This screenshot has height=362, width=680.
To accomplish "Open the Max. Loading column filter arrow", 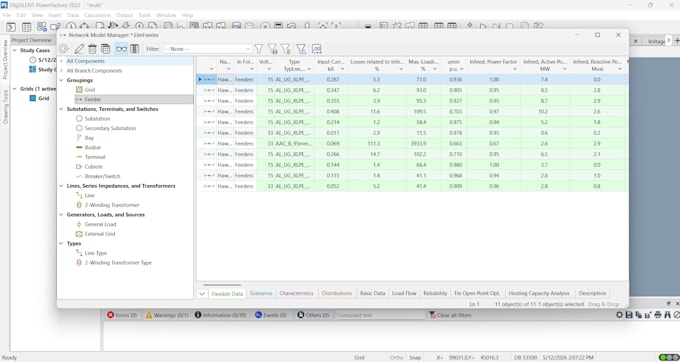I will (x=435, y=69).
